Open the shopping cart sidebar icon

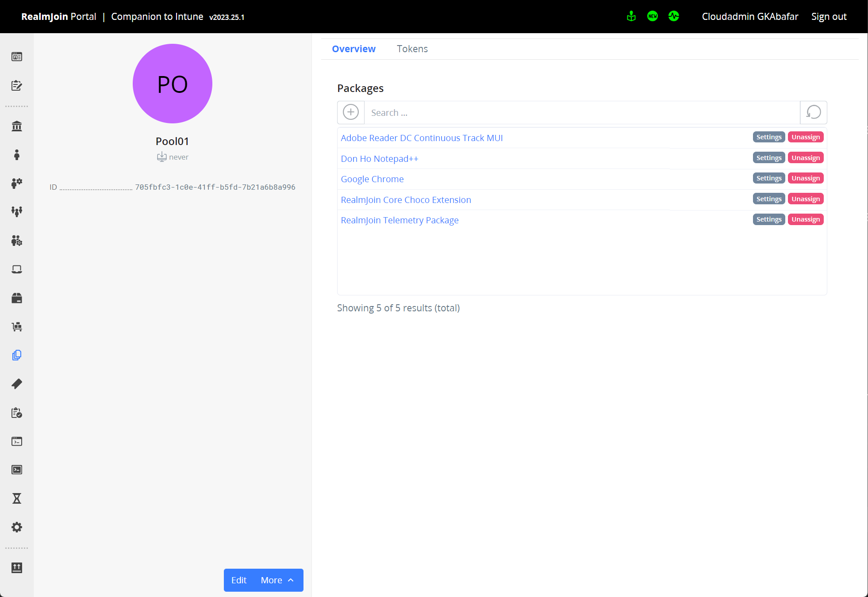coord(17,327)
